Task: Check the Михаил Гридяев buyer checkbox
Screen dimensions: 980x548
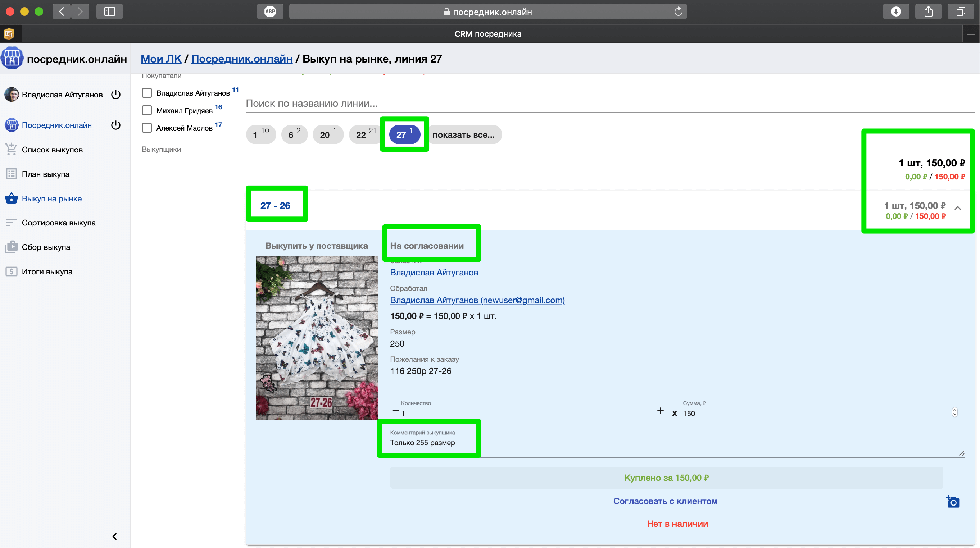Action: tap(147, 111)
